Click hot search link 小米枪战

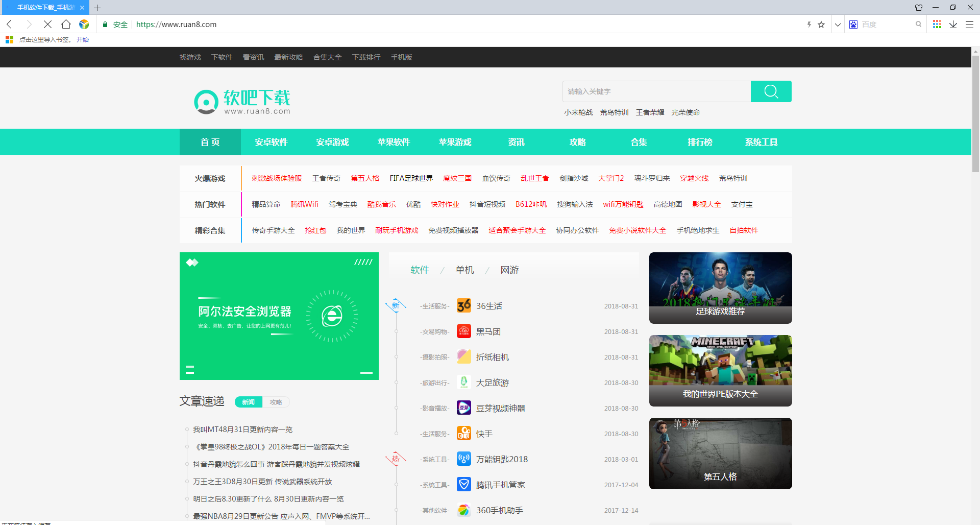(x=578, y=112)
